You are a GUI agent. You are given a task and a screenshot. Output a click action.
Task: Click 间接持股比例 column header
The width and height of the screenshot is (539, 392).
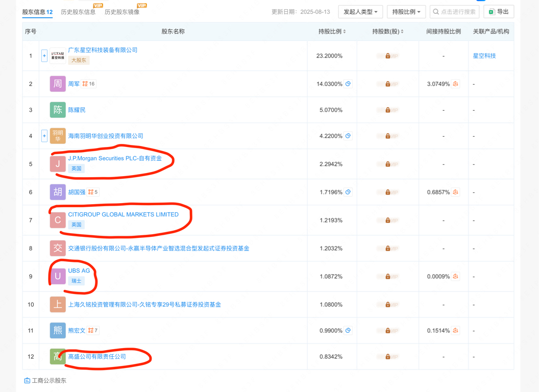(444, 32)
